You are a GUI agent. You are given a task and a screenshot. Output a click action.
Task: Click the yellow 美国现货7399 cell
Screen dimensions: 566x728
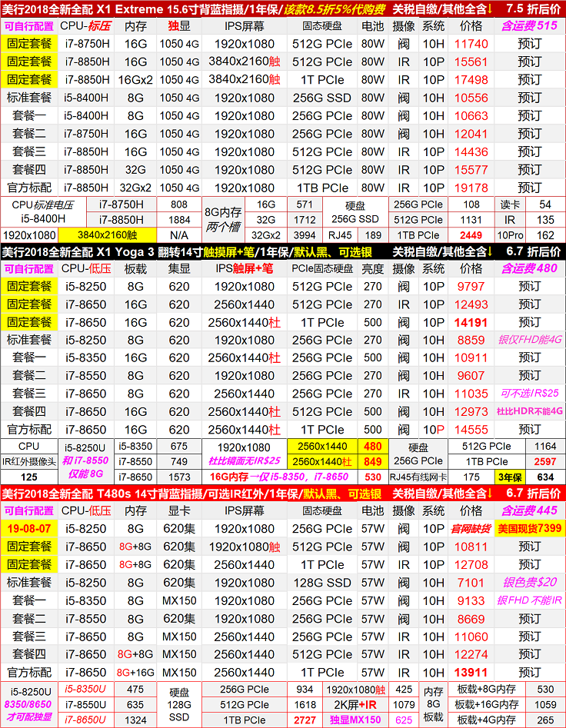pos(529,528)
